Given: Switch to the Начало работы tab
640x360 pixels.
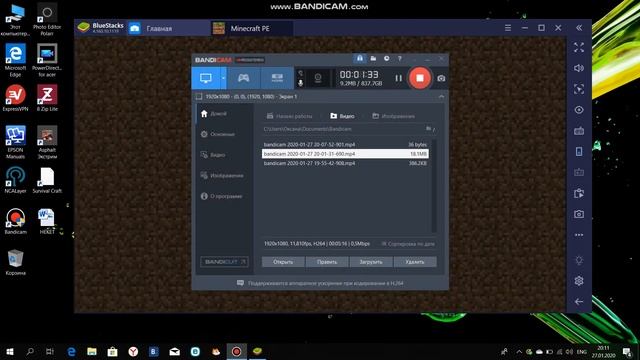Looking at the screenshot, I should 289,116.
